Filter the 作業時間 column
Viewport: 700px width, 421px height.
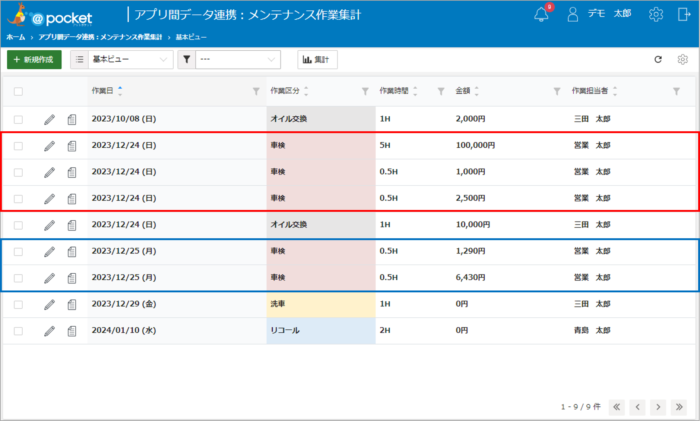pyautogui.click(x=441, y=91)
